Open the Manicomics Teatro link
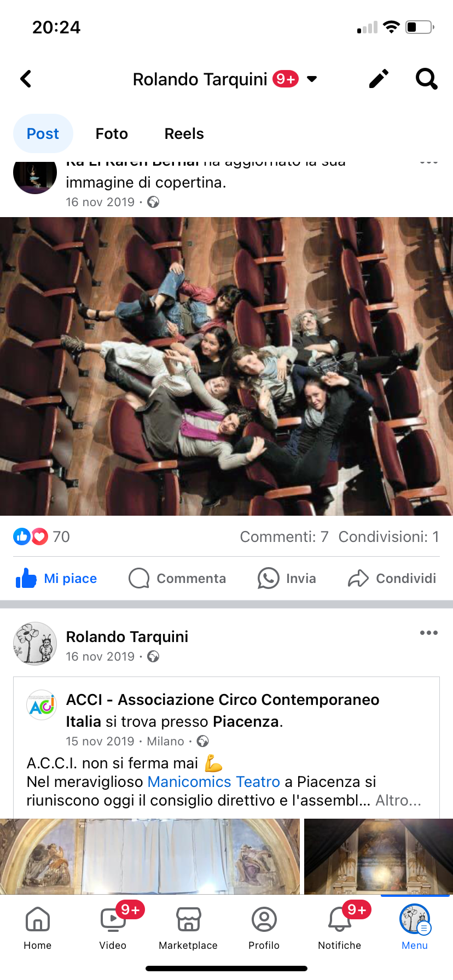The width and height of the screenshot is (453, 980). click(214, 781)
